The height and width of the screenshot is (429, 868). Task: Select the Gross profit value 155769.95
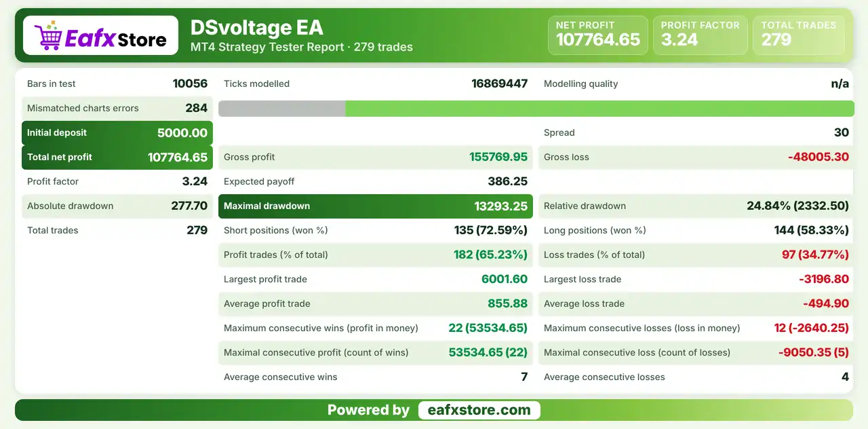498,157
